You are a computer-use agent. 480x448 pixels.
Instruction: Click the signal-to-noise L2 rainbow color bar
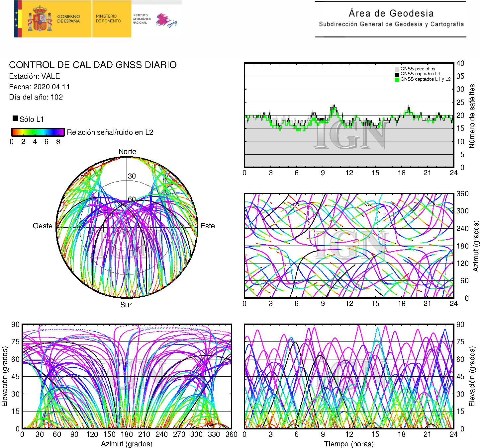point(38,132)
